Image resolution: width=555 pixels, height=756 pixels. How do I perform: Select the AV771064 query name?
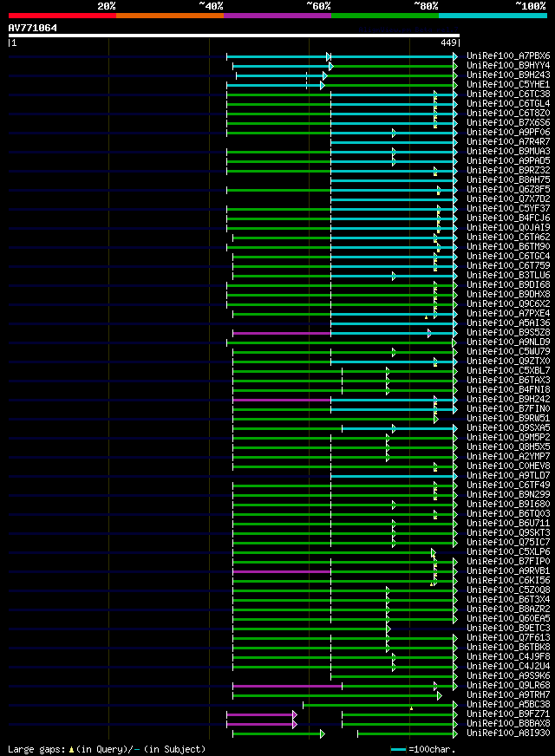tap(32, 28)
